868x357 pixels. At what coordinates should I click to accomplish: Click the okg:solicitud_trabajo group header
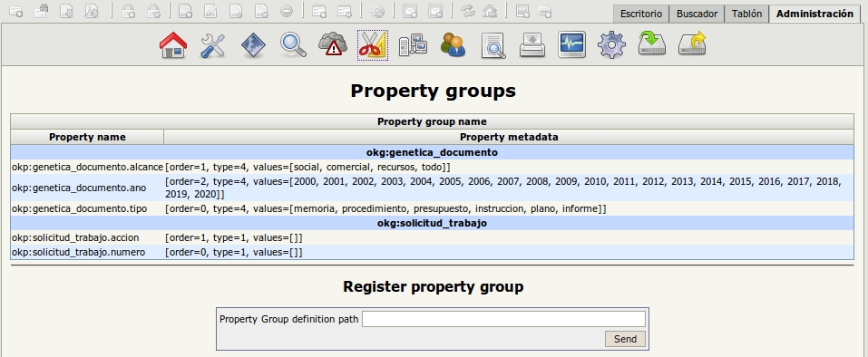pyautogui.click(x=432, y=223)
